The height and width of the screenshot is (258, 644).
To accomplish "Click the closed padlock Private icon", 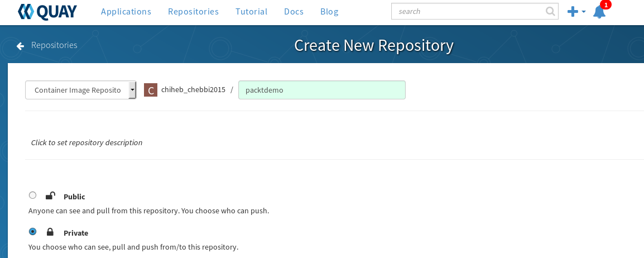I will (x=50, y=232).
